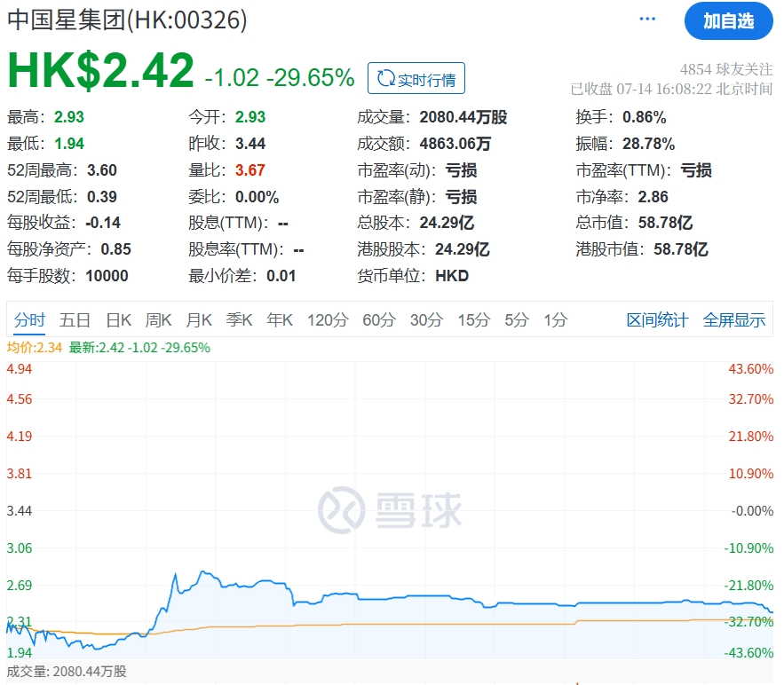Click the 成交量 2080.44万股 value in stats grid

pyautogui.click(x=463, y=117)
